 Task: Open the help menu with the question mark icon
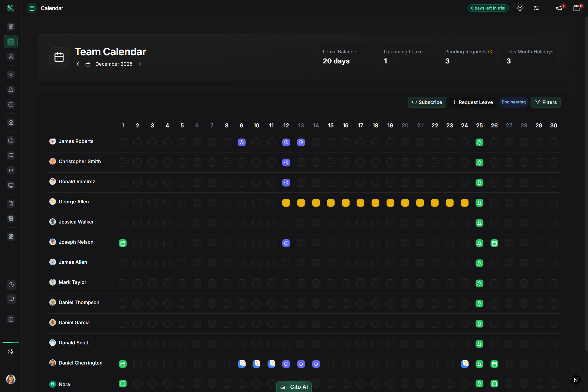(520, 8)
